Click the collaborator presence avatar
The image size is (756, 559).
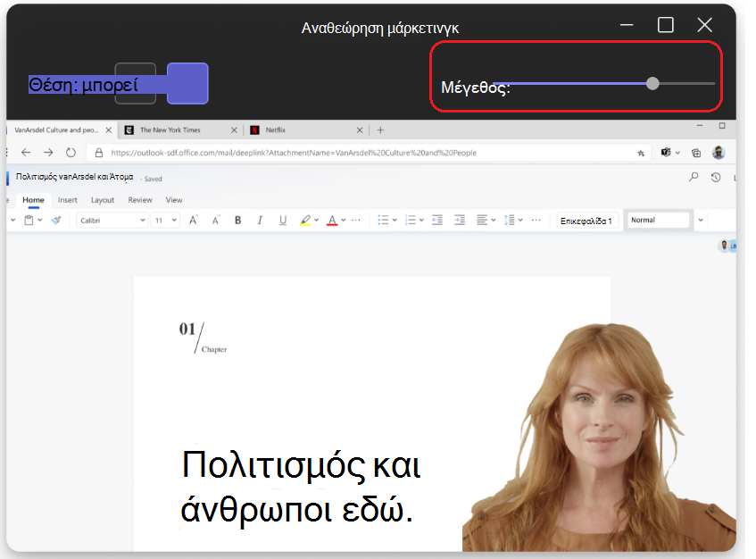click(x=726, y=246)
